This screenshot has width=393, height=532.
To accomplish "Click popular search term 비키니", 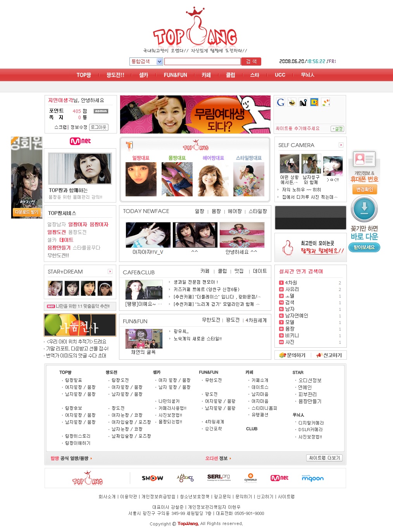I will [292, 336].
